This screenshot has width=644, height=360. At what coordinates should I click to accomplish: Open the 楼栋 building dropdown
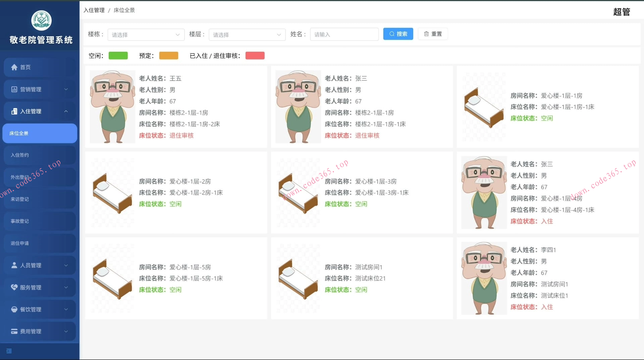point(146,35)
